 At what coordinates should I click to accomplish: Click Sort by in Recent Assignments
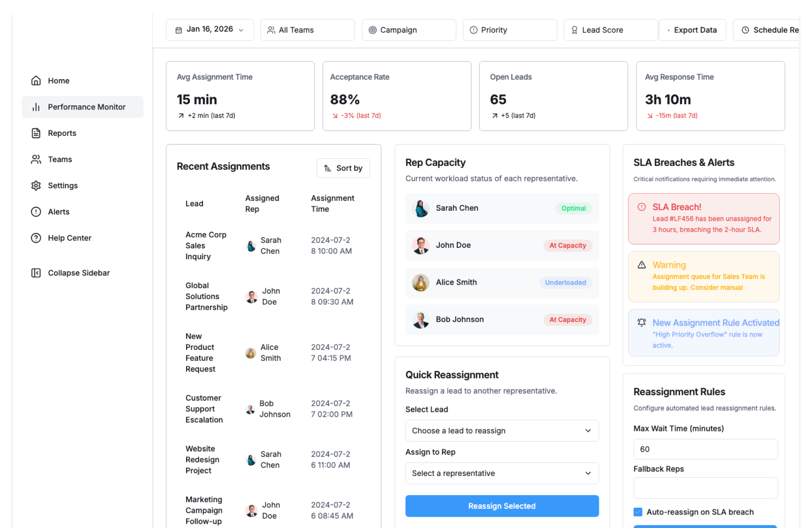343,168
